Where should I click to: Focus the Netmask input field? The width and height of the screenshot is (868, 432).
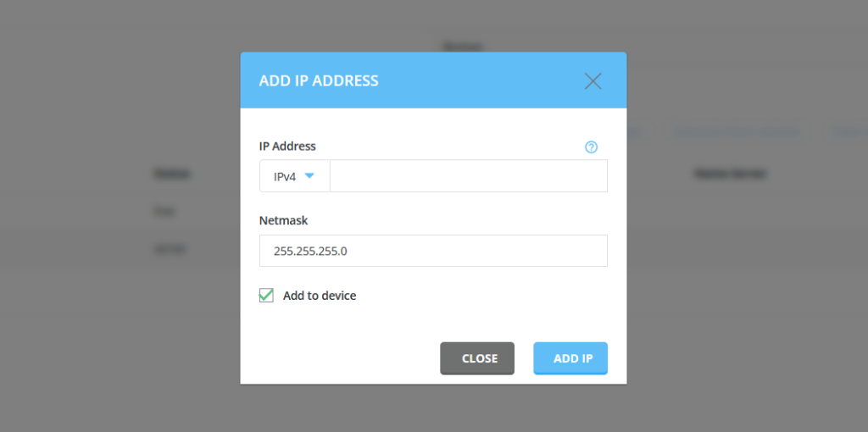(x=433, y=251)
